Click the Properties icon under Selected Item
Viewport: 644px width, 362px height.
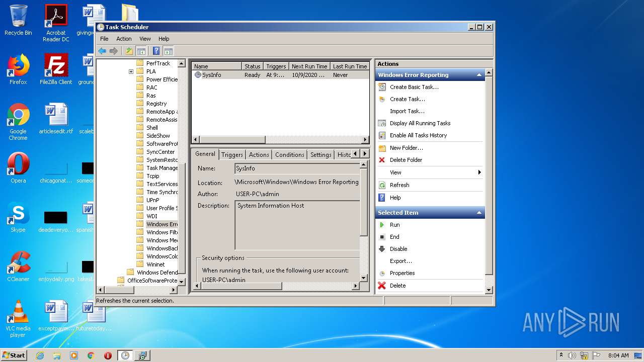(x=382, y=273)
